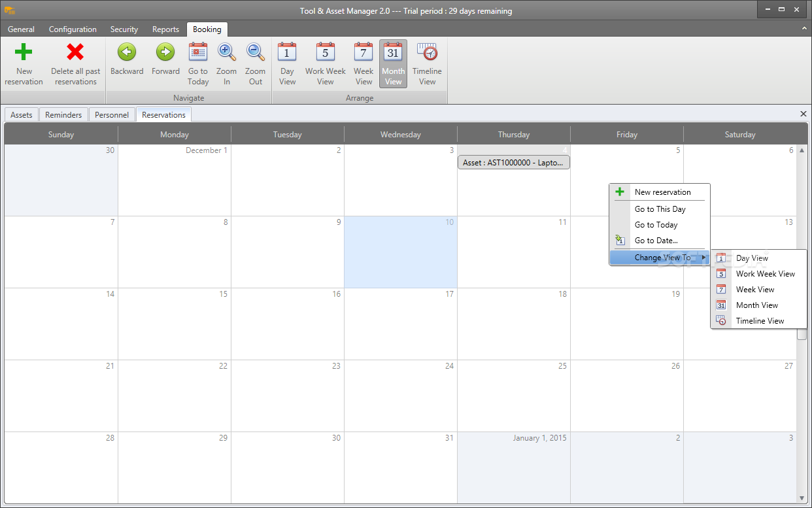Choose Timeline View in submenu
812x508 pixels.
[759, 321]
